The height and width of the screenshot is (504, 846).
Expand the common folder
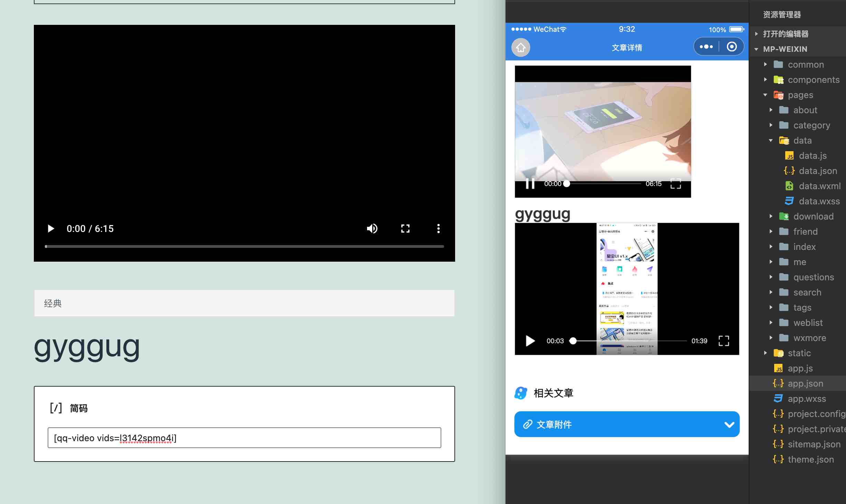pyautogui.click(x=806, y=65)
